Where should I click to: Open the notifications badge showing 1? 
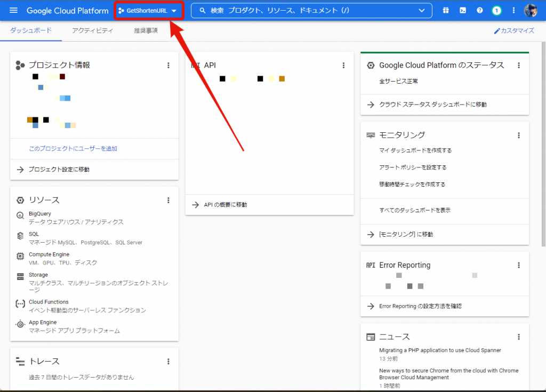point(497,11)
